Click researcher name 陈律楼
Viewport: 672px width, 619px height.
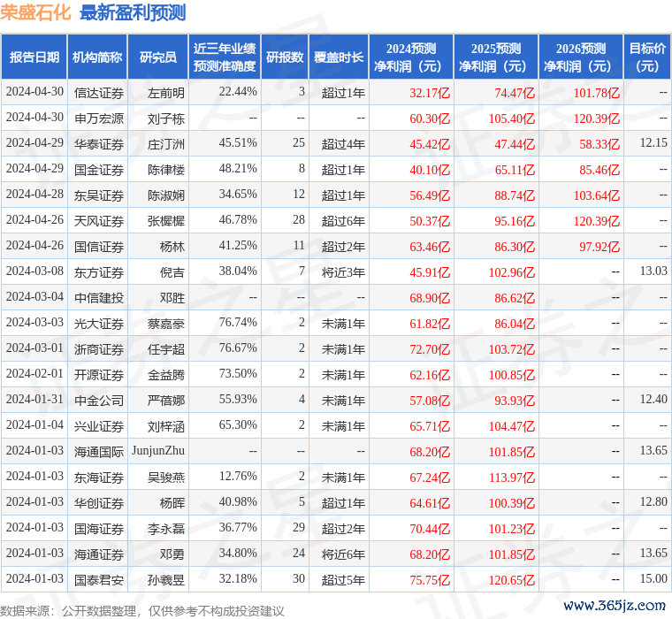pyautogui.click(x=166, y=170)
